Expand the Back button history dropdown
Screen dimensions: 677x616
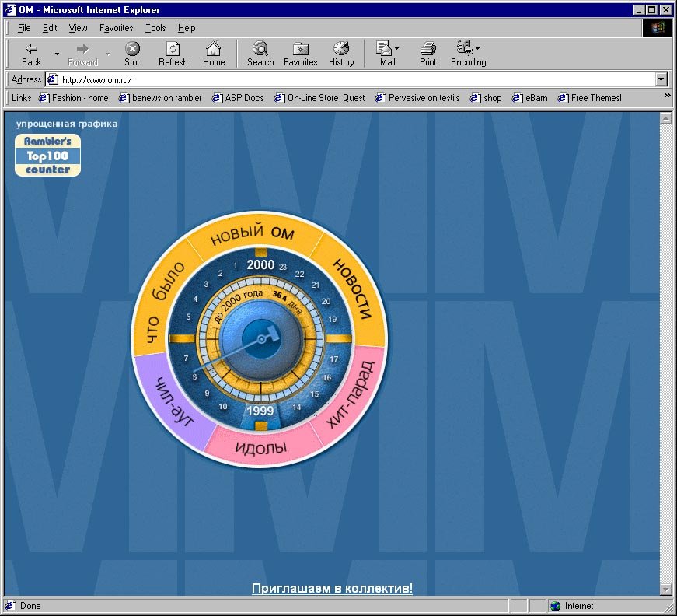click(57, 54)
